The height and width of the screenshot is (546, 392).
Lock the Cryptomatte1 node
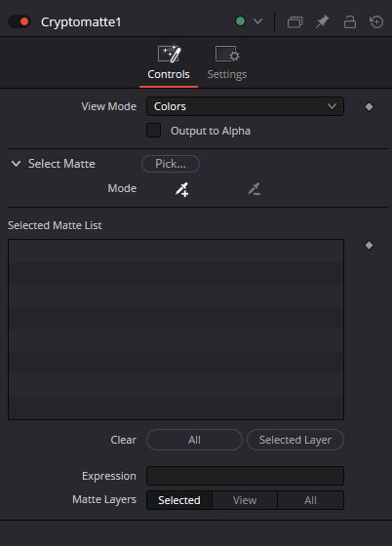coord(350,21)
